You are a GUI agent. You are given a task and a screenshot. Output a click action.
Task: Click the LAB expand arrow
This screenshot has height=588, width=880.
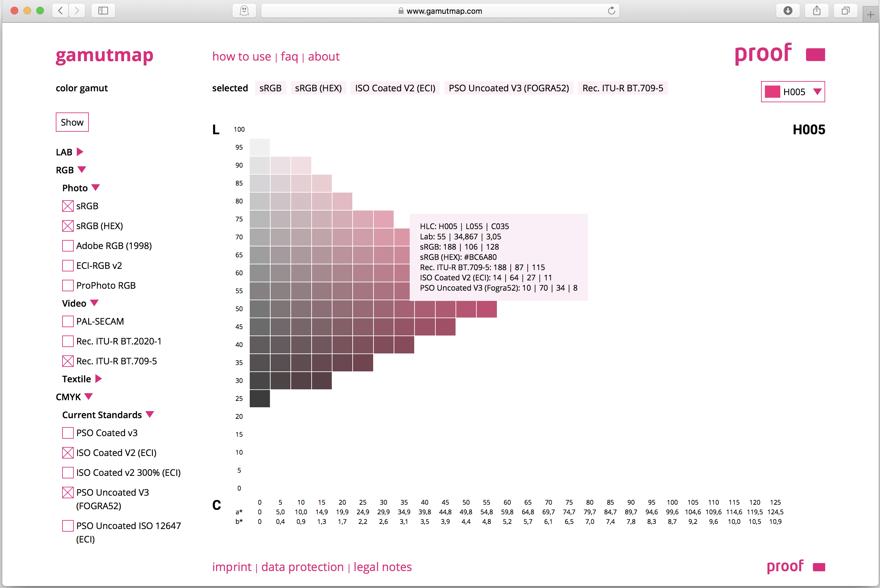[79, 152]
